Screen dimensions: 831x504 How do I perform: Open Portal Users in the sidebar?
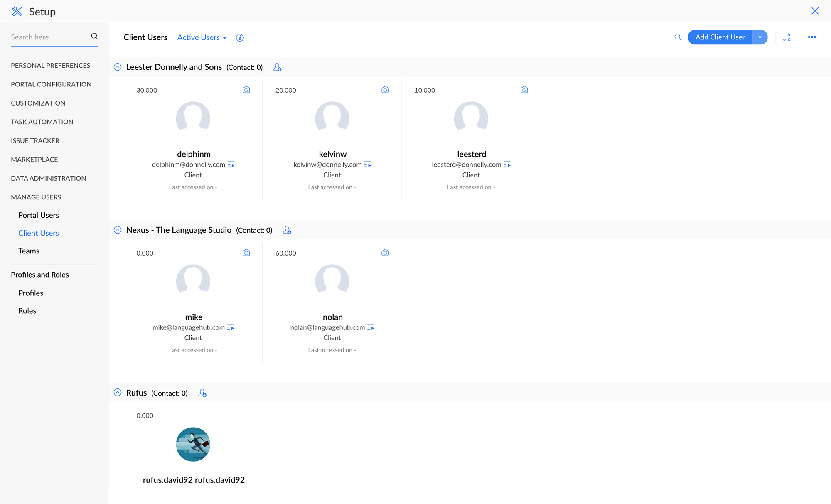[x=39, y=215]
